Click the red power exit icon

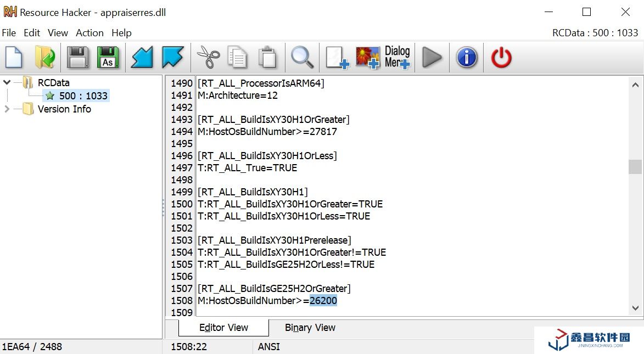[501, 57]
